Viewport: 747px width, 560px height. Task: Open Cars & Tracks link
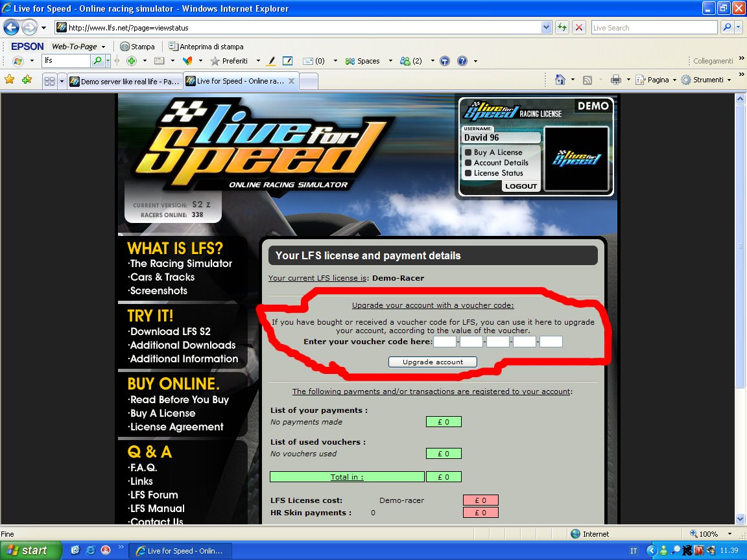[161, 277]
